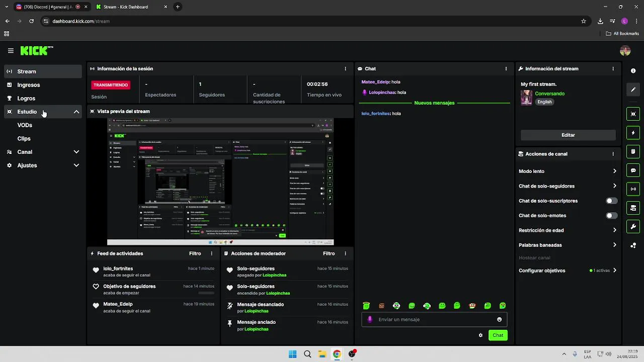This screenshot has width=644, height=362.
Task: Open Palabras baneadas options arrow
Action: pos(614,245)
